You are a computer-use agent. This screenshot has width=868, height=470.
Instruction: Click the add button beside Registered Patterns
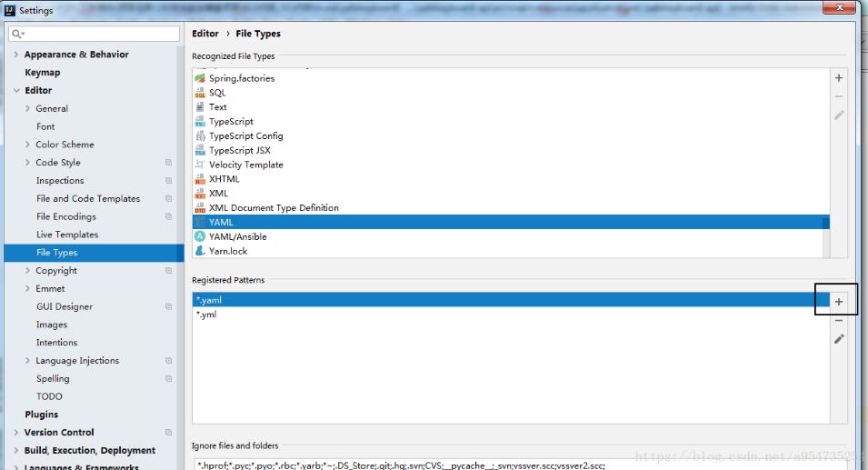point(838,301)
